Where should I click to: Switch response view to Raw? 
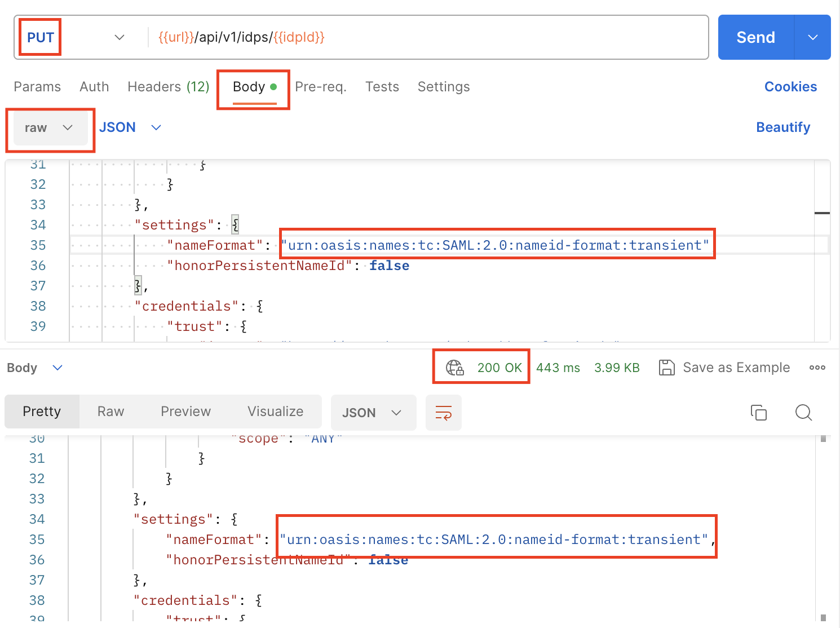(x=110, y=412)
